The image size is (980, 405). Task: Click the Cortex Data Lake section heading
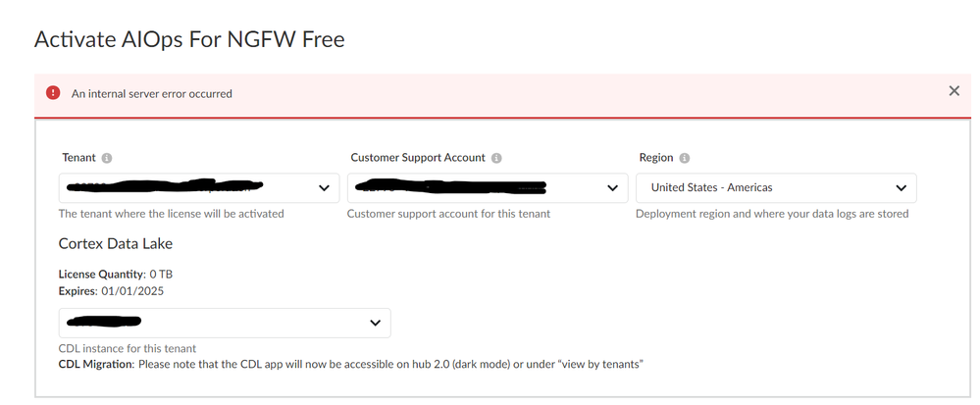coord(116,243)
